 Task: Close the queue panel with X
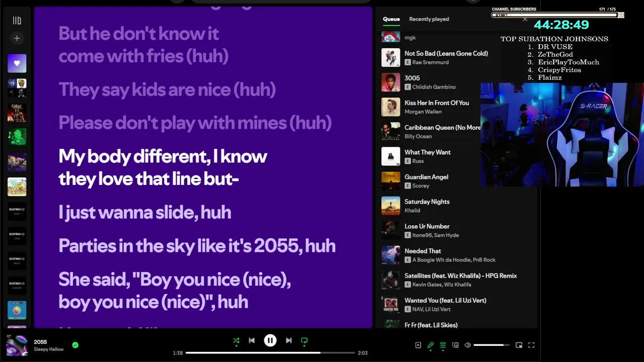click(x=525, y=20)
